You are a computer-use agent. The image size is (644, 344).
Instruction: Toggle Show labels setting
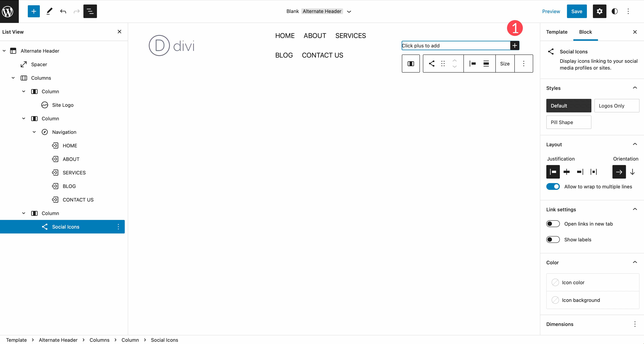tap(553, 239)
